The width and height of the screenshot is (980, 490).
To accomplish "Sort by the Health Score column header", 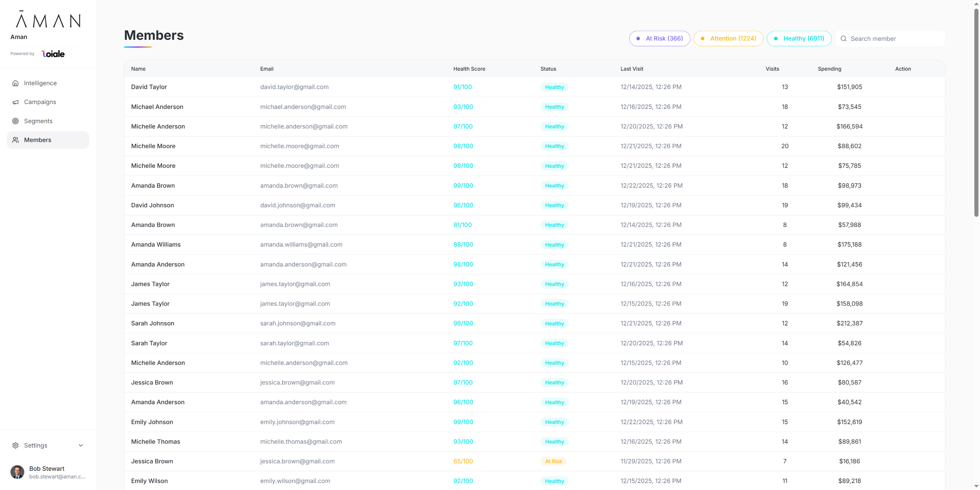I will pyautogui.click(x=469, y=69).
